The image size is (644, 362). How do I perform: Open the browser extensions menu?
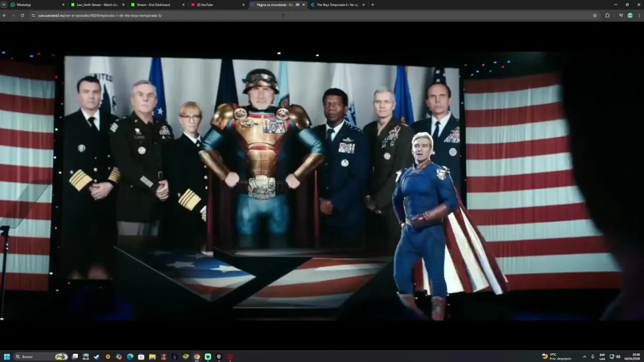point(607,16)
